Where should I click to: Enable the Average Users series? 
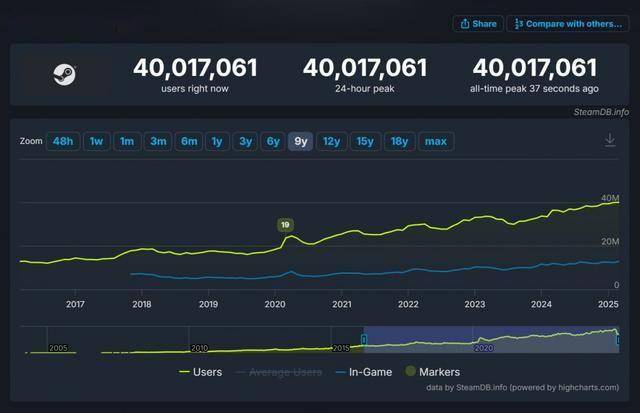[279, 372]
